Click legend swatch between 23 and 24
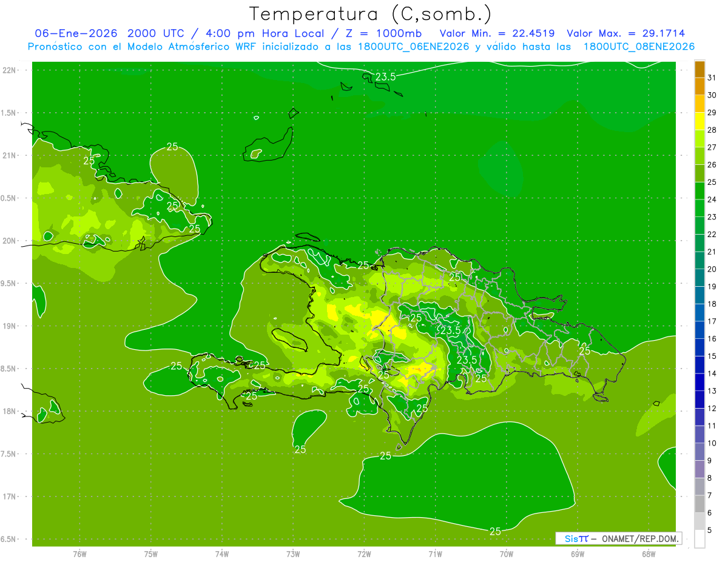This screenshot has width=728, height=562. [699, 208]
